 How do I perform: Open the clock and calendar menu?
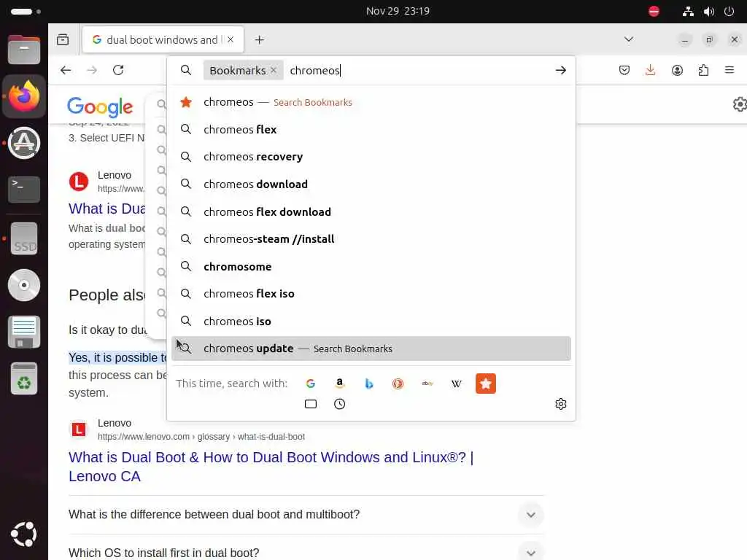pyautogui.click(x=398, y=11)
